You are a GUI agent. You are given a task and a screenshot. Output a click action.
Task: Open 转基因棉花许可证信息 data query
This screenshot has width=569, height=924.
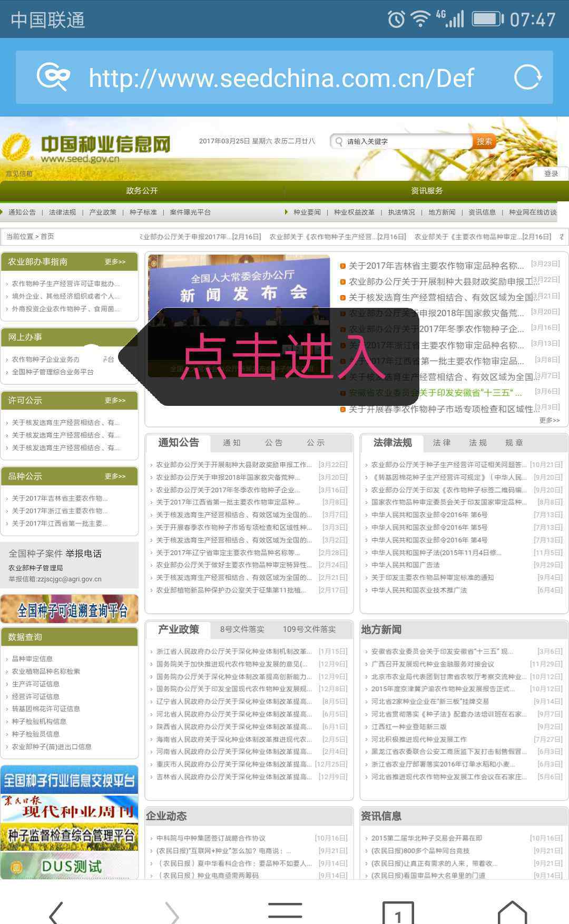pyautogui.click(x=46, y=709)
